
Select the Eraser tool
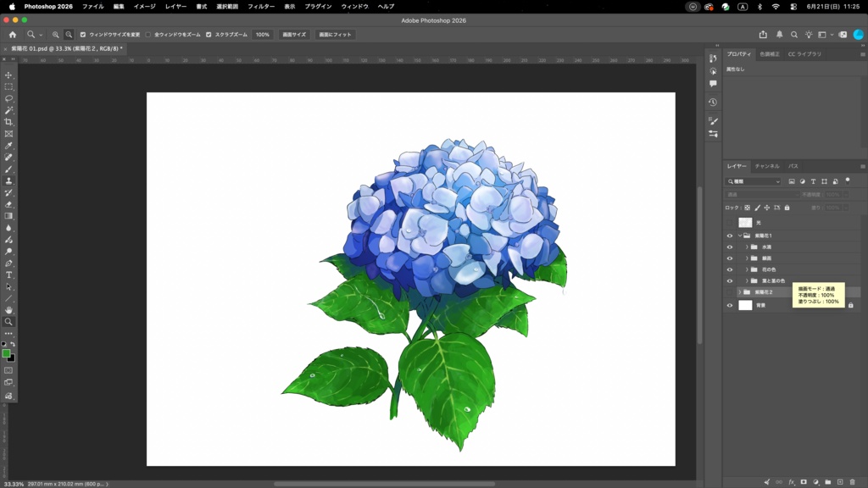pos(8,205)
